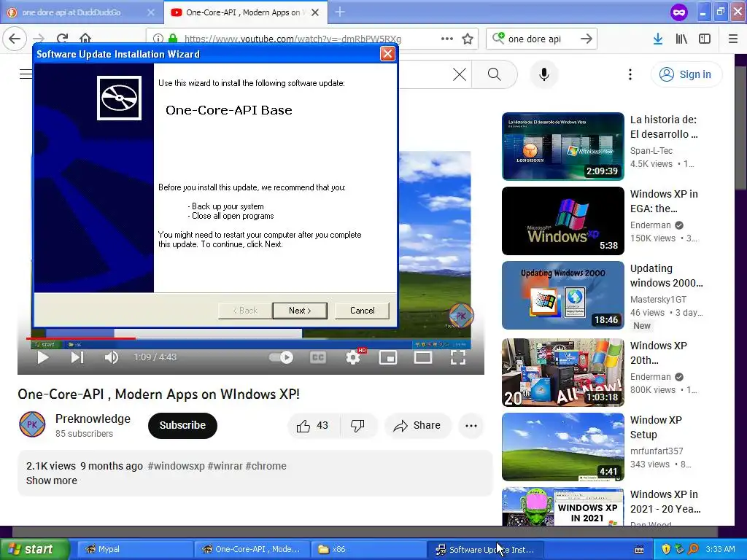Open the browser home page
747x560 pixels.
click(x=85, y=39)
